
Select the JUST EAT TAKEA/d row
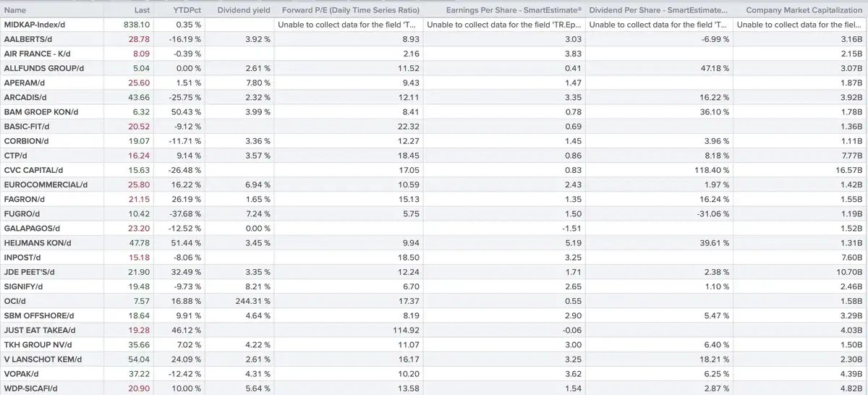[x=434, y=330]
